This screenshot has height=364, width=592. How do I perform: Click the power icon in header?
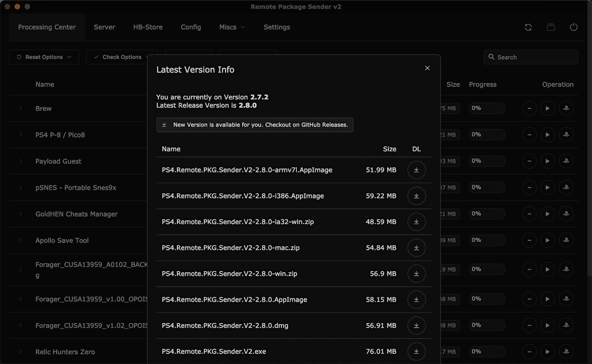(x=573, y=27)
